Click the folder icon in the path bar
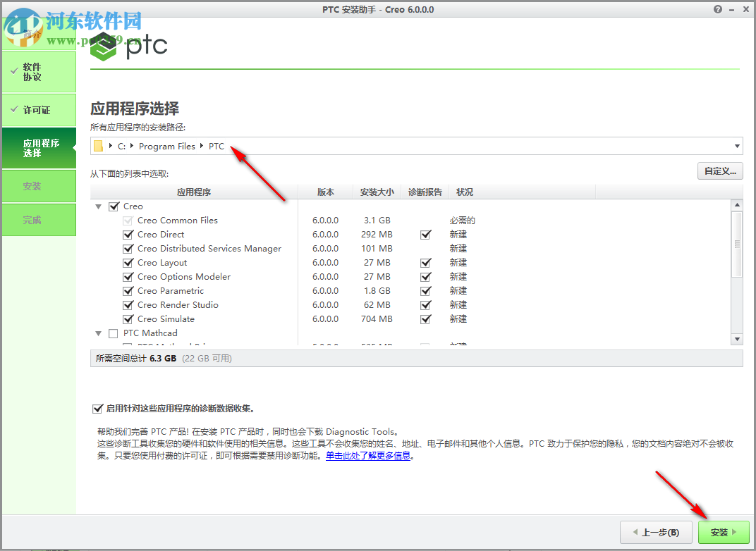The width and height of the screenshot is (756, 551). [x=99, y=146]
